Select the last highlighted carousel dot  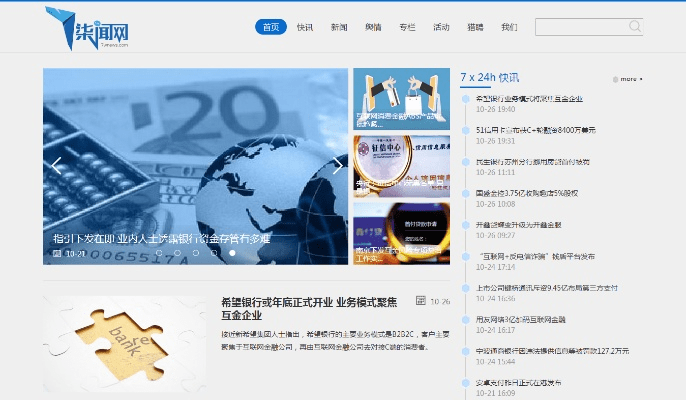[x=232, y=253]
